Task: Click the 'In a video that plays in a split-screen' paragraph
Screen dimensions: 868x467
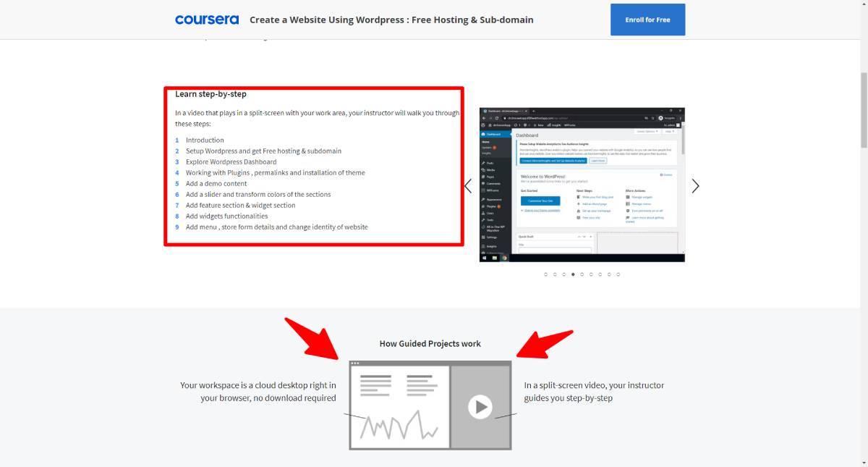Action: 317,118
